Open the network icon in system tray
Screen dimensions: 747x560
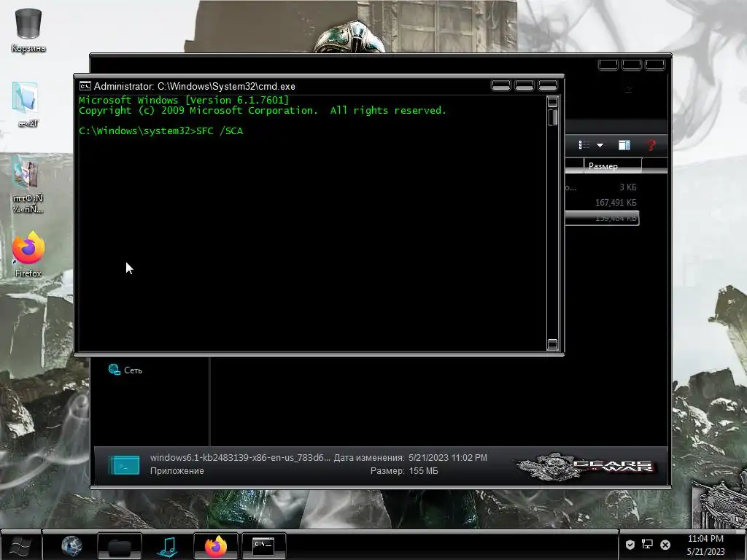647,544
